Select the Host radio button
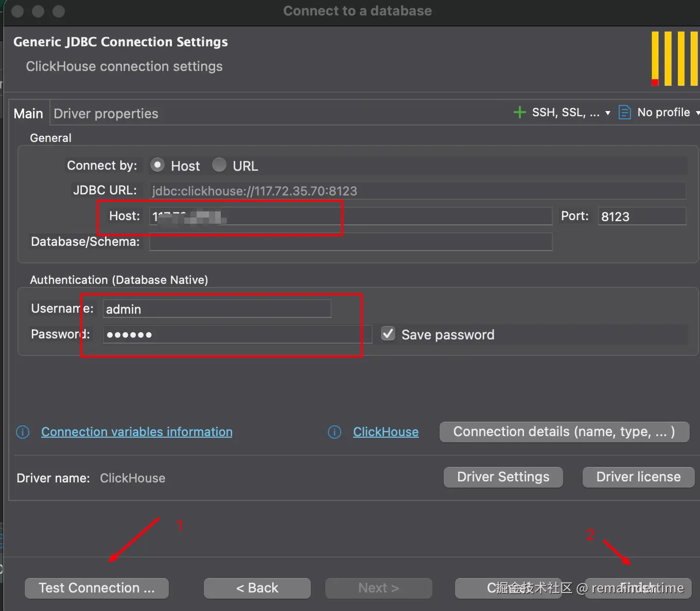The image size is (700, 611). pyautogui.click(x=157, y=165)
